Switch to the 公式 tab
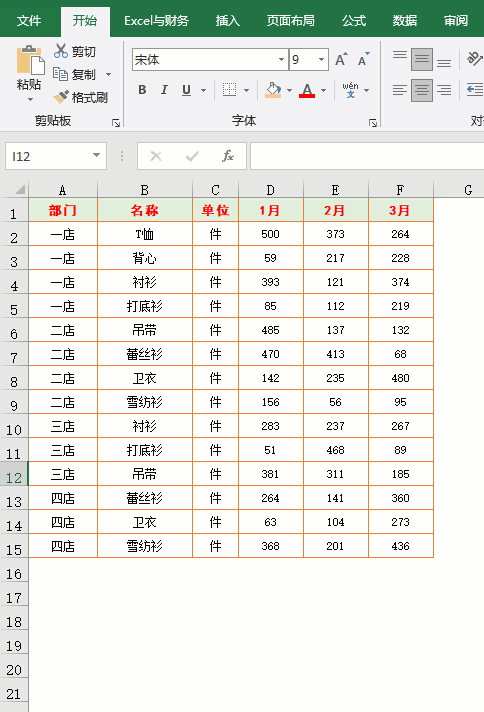This screenshot has height=712, width=484. pos(354,20)
